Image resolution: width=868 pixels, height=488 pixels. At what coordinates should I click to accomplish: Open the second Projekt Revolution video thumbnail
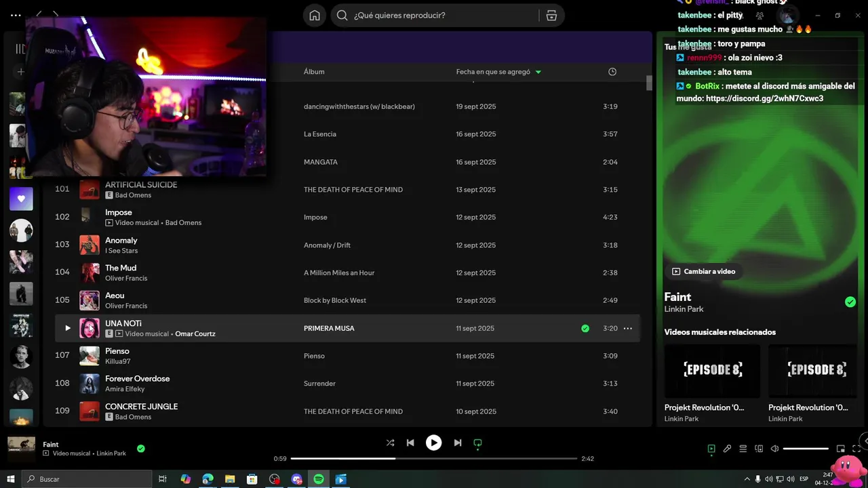[x=816, y=371]
